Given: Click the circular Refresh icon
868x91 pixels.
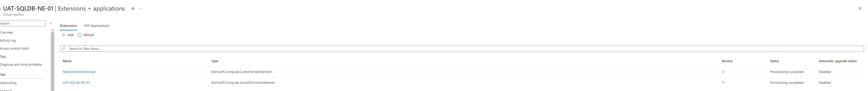Looking at the screenshot, I should coord(79,35).
